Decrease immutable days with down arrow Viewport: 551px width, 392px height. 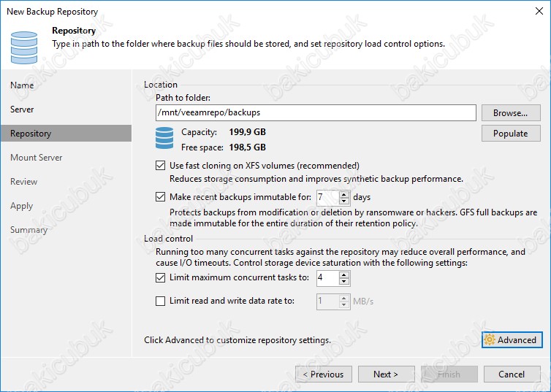344,201
